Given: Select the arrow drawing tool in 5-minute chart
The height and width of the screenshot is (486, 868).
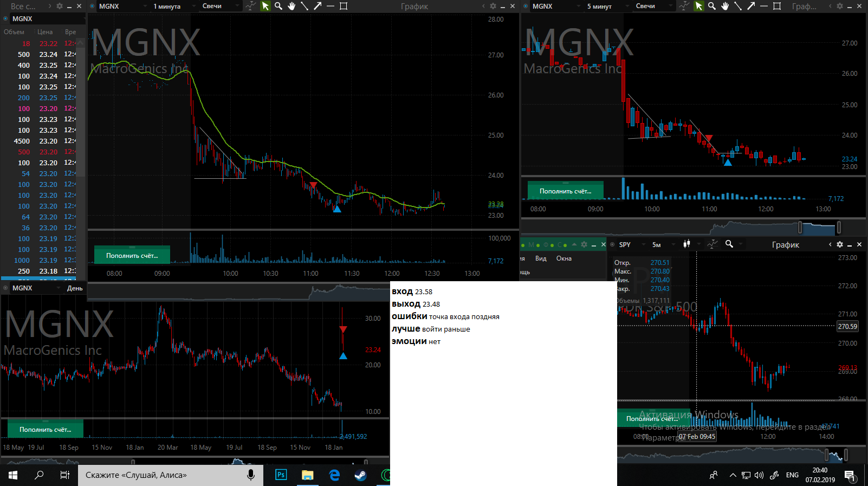Looking at the screenshot, I should click(751, 6).
